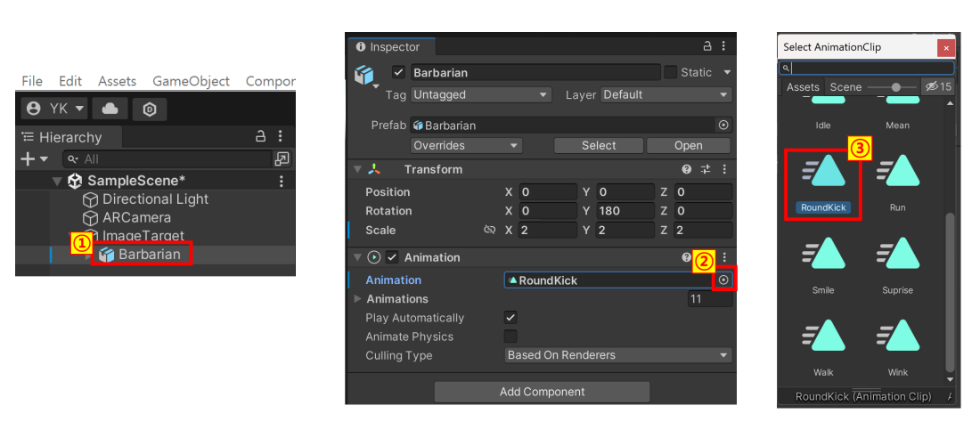Switch to the Scene tab in picker

point(845,87)
